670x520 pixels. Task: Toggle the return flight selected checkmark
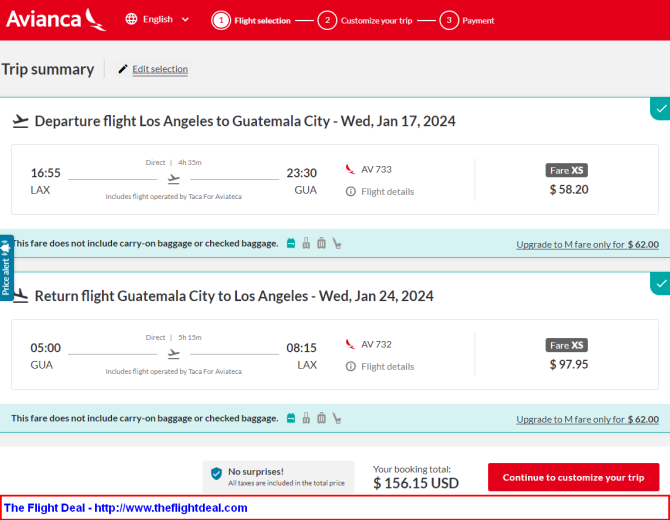(660, 284)
